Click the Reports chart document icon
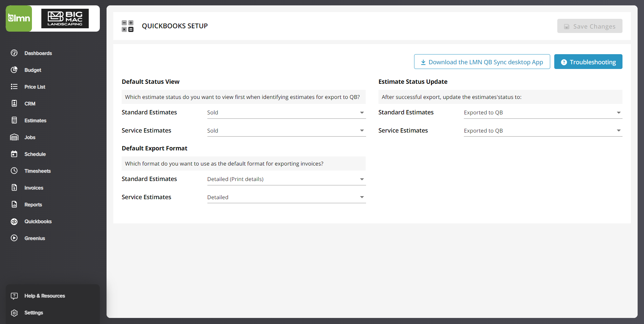Viewport: 644px width, 324px height. tap(14, 204)
